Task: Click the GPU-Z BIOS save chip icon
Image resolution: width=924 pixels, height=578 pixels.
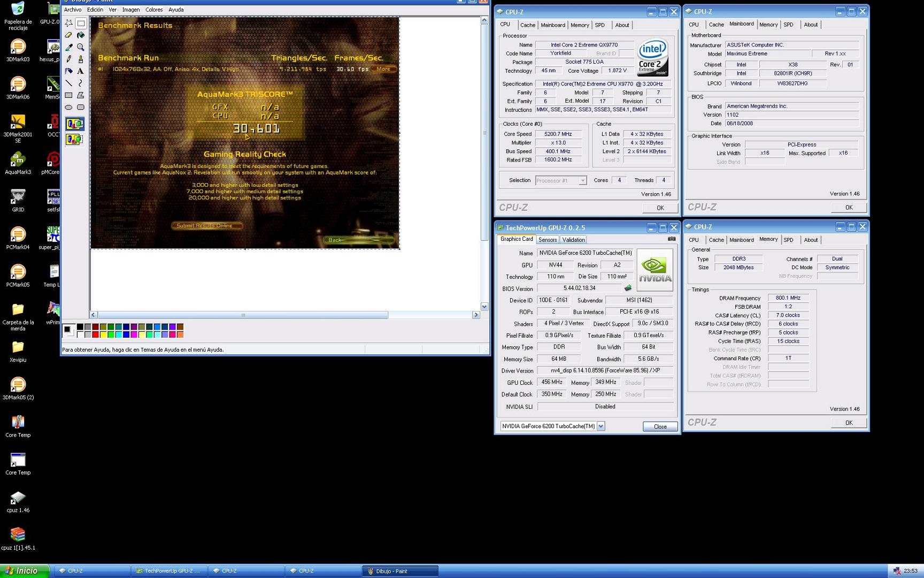Action: point(628,288)
